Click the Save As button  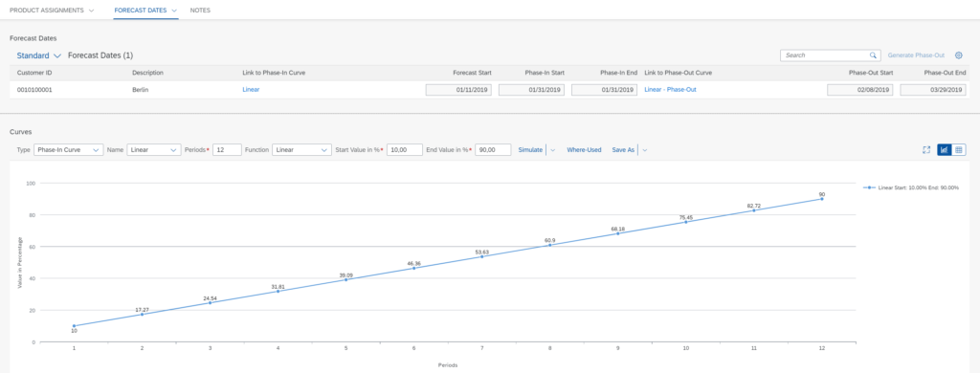tap(623, 150)
